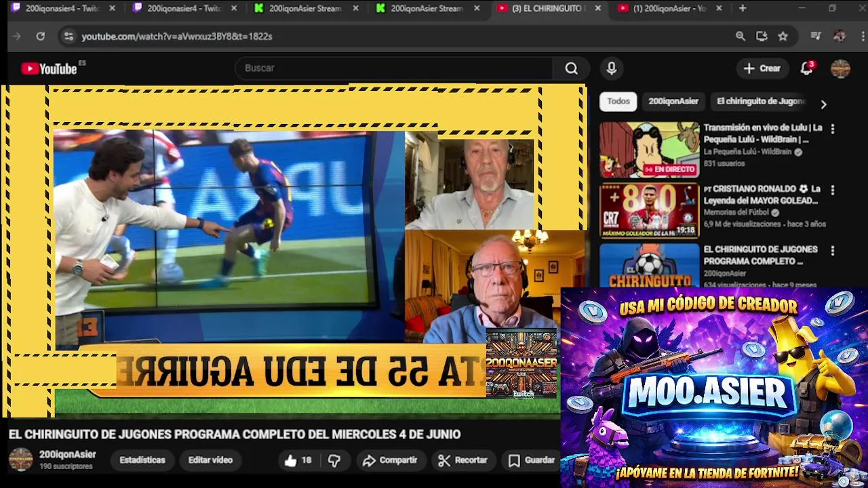Open the browser profile avatar

[x=840, y=37]
